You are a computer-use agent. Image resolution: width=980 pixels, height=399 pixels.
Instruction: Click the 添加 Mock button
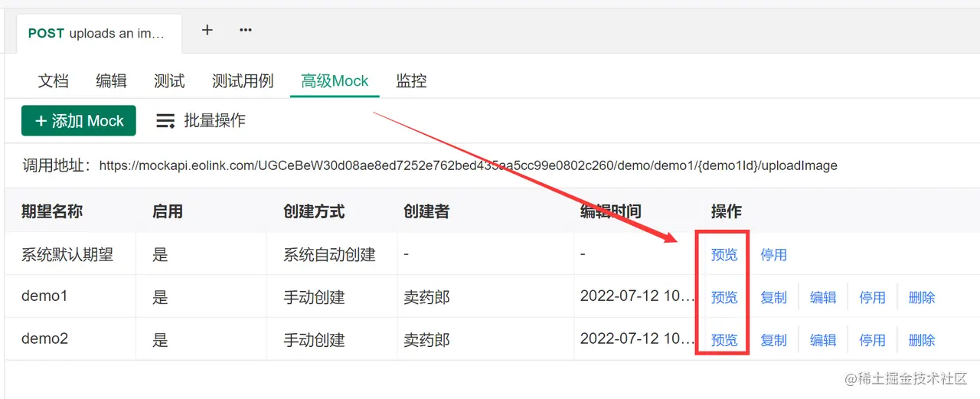(x=79, y=121)
